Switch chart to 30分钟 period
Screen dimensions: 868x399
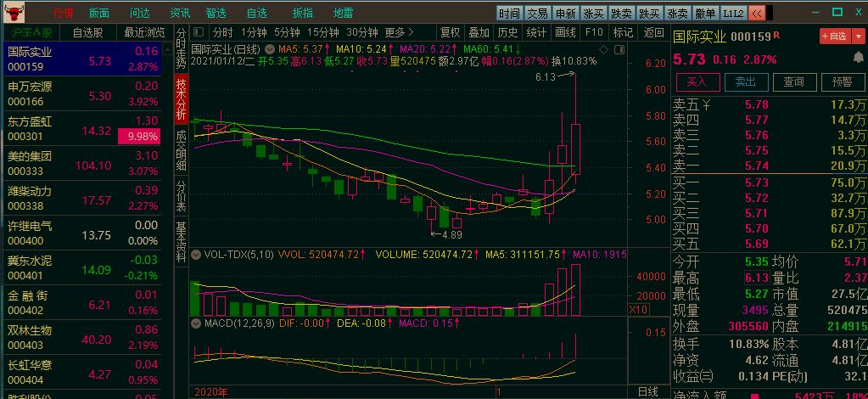tap(362, 32)
